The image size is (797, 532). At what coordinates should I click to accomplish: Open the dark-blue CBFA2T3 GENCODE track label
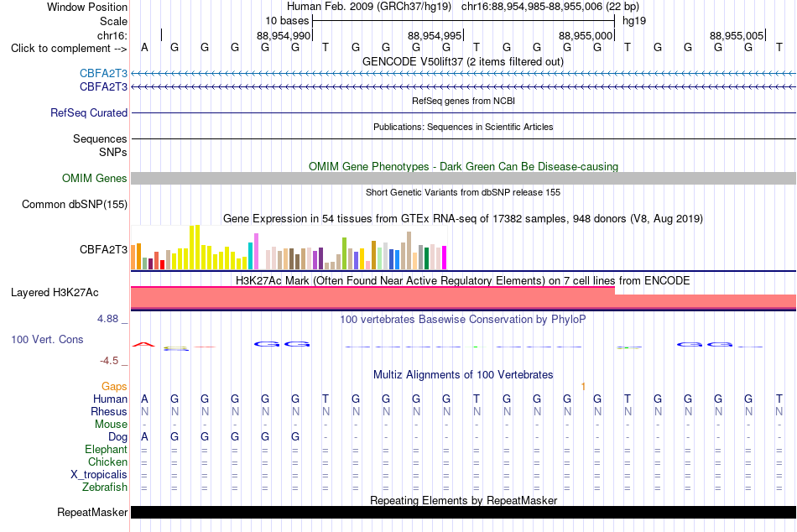click(103, 87)
